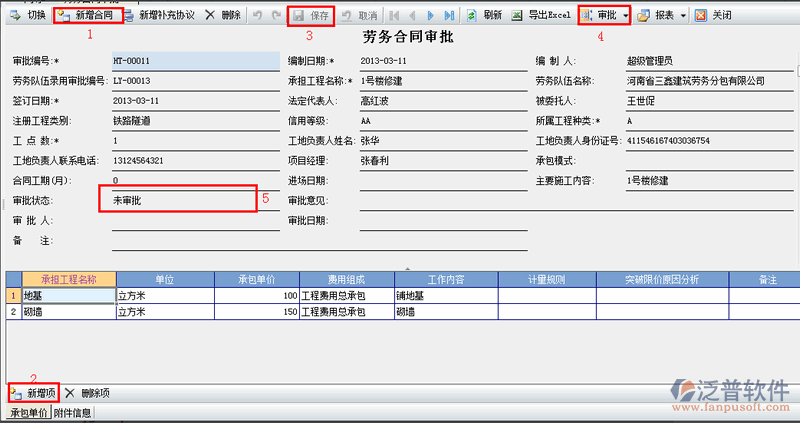
Task: Click 劳务队伍录用审批编号 field LY-00013
Action: click(196, 81)
